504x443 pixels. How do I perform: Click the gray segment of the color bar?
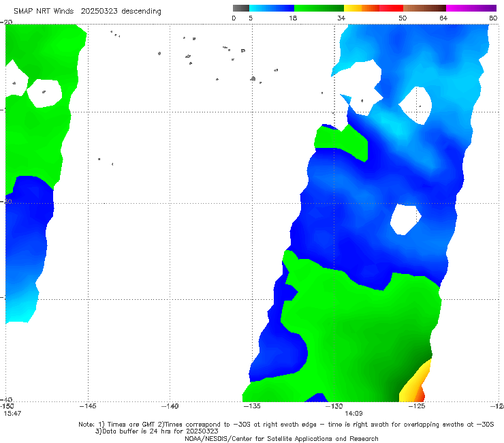click(241, 8)
